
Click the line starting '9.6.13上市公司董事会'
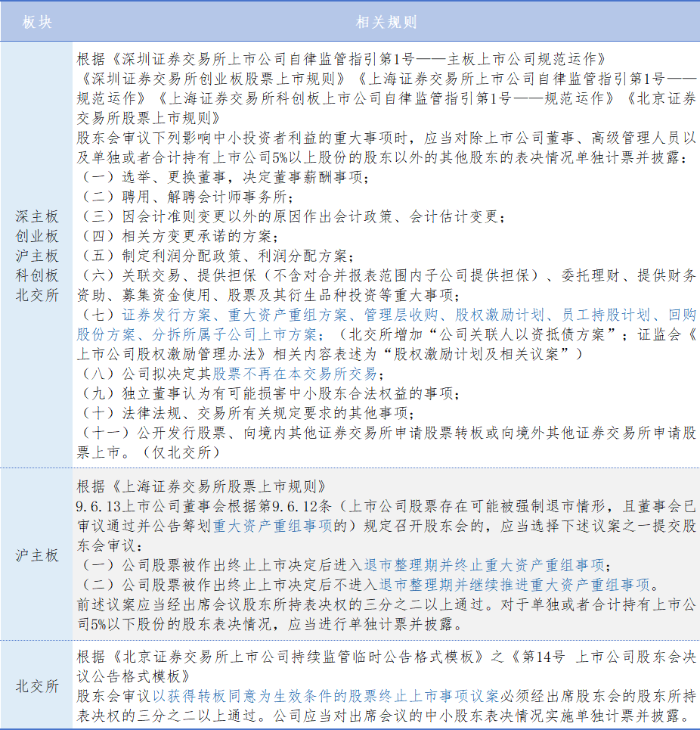tap(387, 506)
